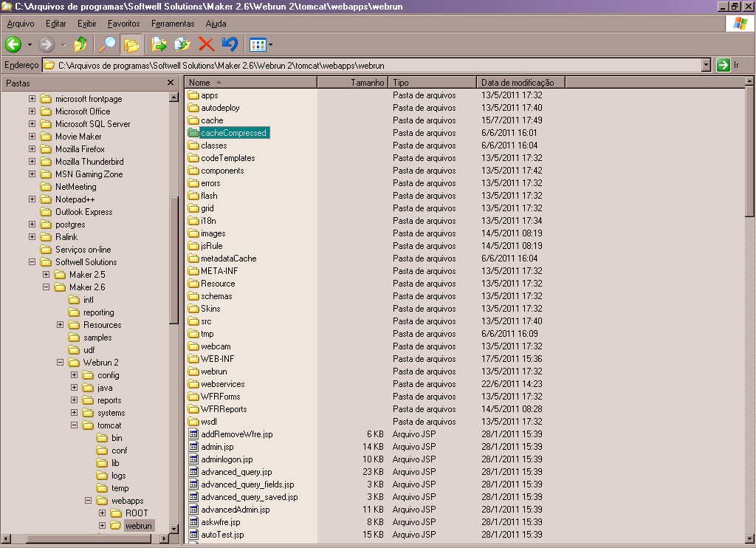Open the Search magnifier tool
756x548 pixels.
pos(107,44)
